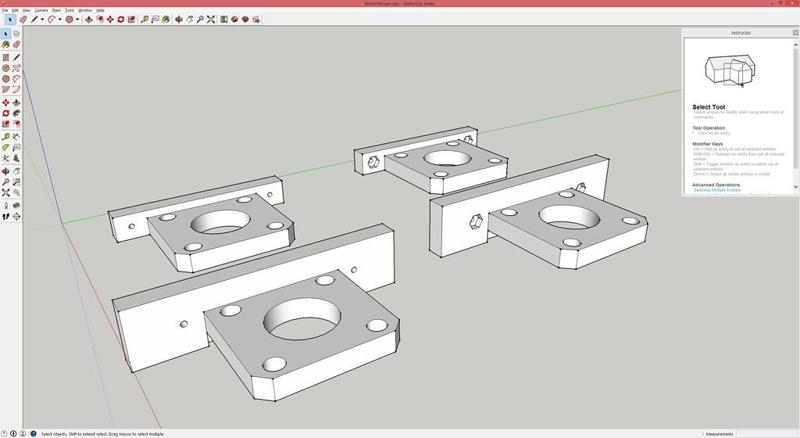Pick the Circle tool in left tool set
Screen dimensions: 800x438
[x=6, y=68]
